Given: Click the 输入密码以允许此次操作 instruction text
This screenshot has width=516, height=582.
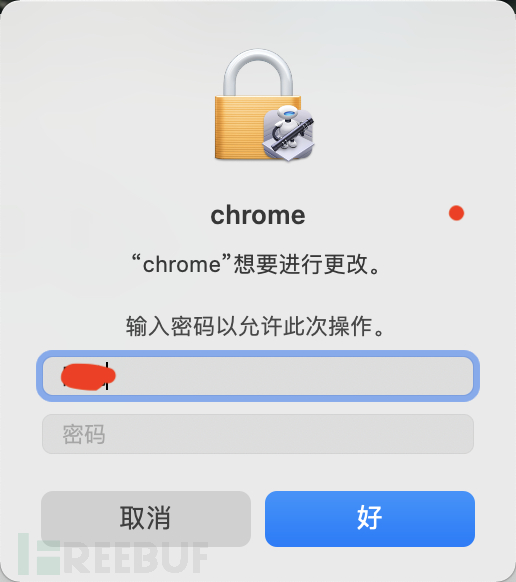Looking at the screenshot, I should pyautogui.click(x=255, y=326).
